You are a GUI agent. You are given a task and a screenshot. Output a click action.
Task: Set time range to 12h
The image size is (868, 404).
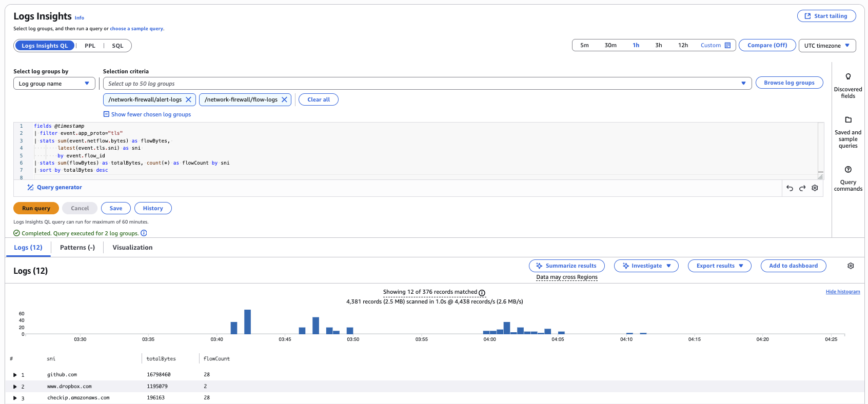point(683,45)
